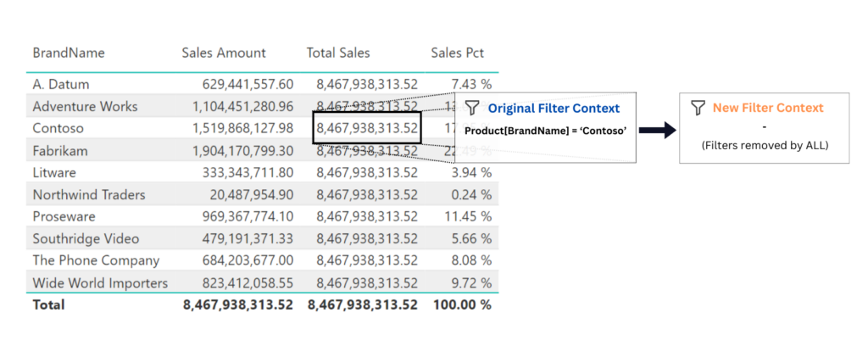Select the Wide World Importers brand name
This screenshot has width=868, height=363.
(100, 283)
